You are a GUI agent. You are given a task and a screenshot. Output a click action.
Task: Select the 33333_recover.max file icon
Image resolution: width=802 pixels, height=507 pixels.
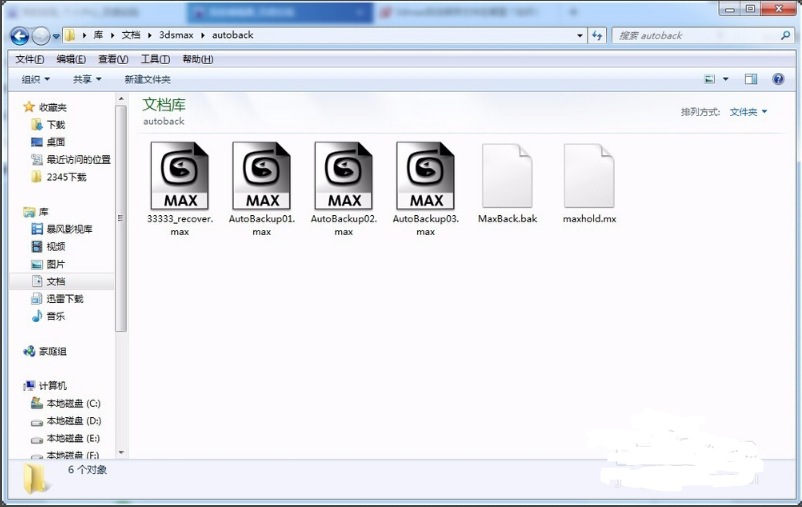pyautogui.click(x=180, y=175)
